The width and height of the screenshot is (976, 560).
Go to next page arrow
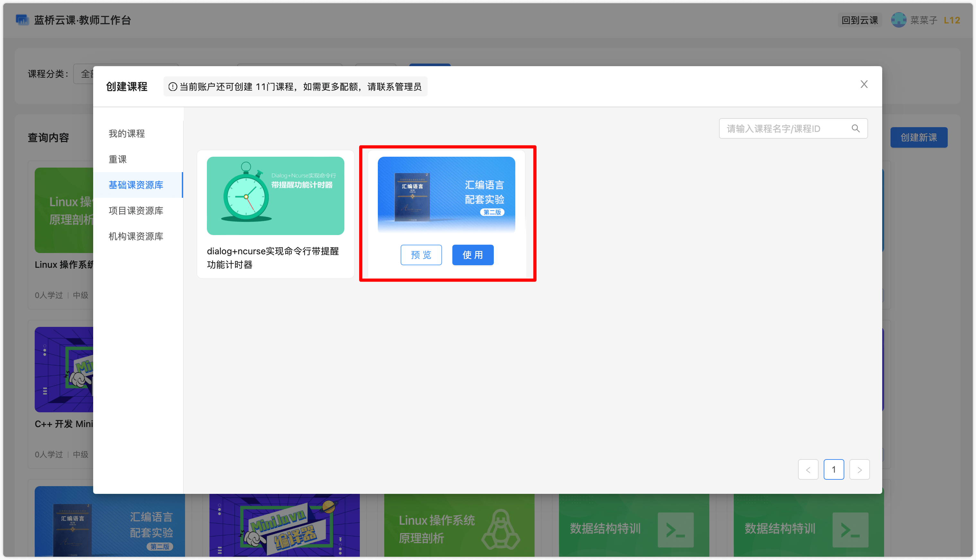pyautogui.click(x=859, y=470)
